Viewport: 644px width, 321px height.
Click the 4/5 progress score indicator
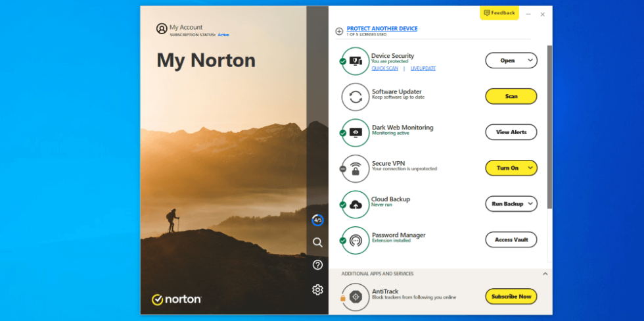[317, 220]
